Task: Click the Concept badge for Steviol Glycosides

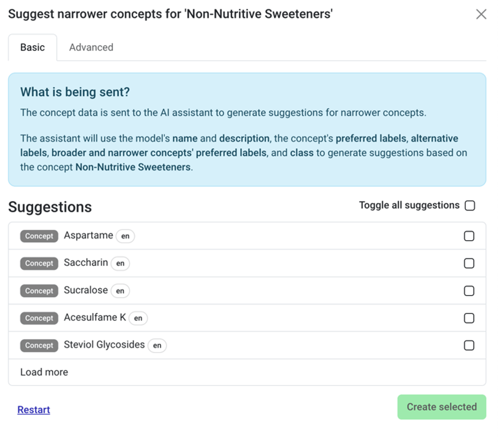Action: [x=39, y=346]
